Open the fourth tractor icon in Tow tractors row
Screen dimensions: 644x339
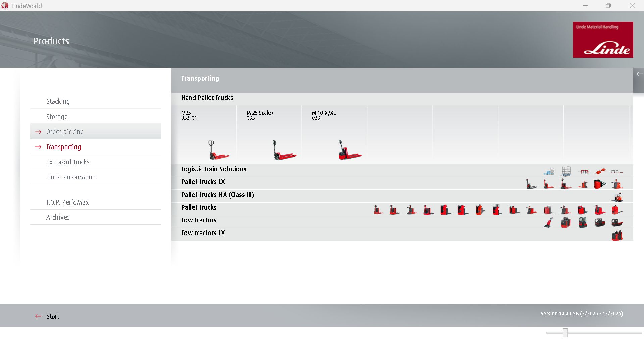(600, 222)
